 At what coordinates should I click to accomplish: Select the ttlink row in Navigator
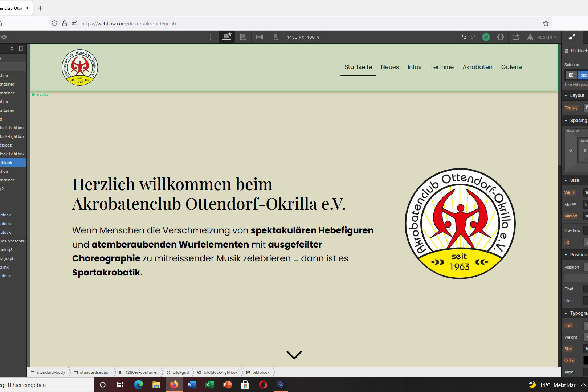tap(13, 267)
